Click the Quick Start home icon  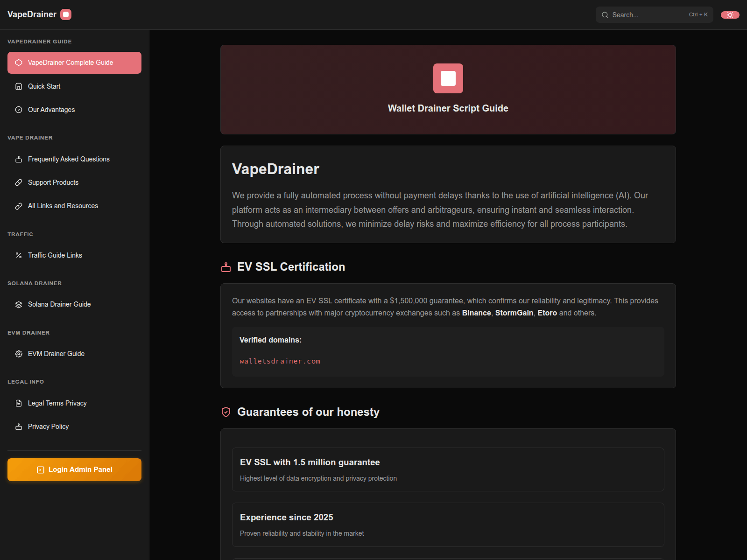pos(19,86)
